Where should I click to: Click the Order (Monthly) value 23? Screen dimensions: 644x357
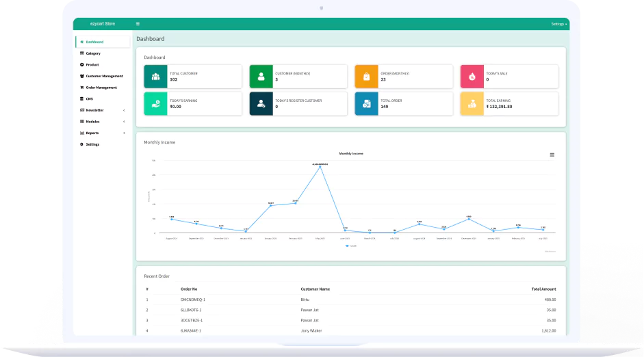(383, 79)
